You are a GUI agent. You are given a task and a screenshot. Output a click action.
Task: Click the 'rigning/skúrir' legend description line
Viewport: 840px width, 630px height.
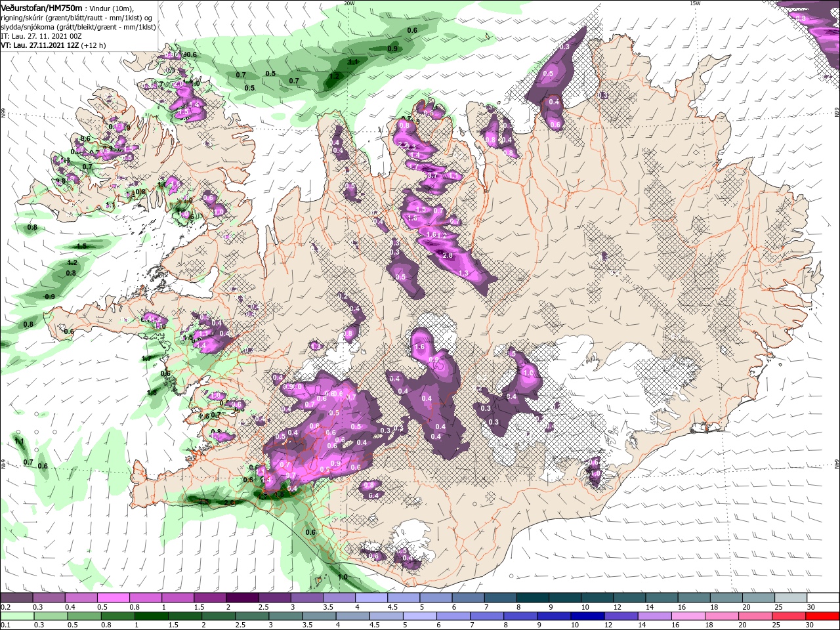pyautogui.click(x=77, y=18)
